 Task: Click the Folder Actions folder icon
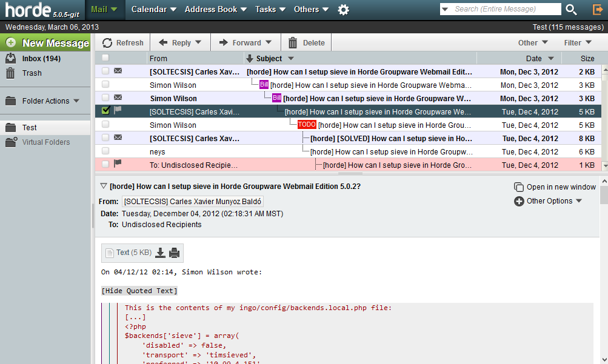pyautogui.click(x=11, y=101)
